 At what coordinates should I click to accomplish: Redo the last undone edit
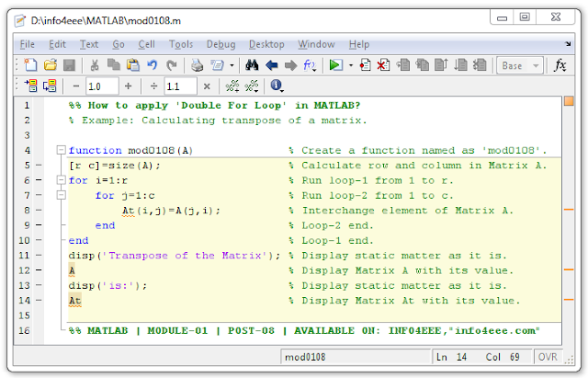(x=172, y=65)
